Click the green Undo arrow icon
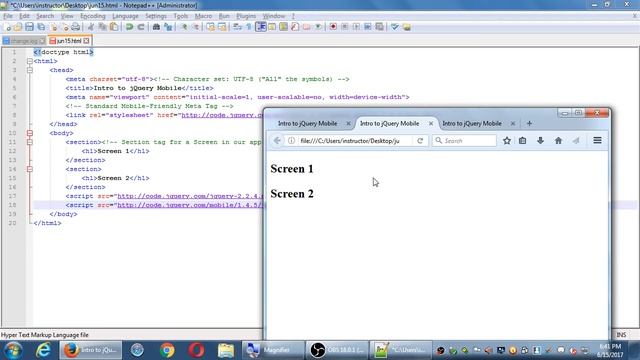 coord(129,27)
